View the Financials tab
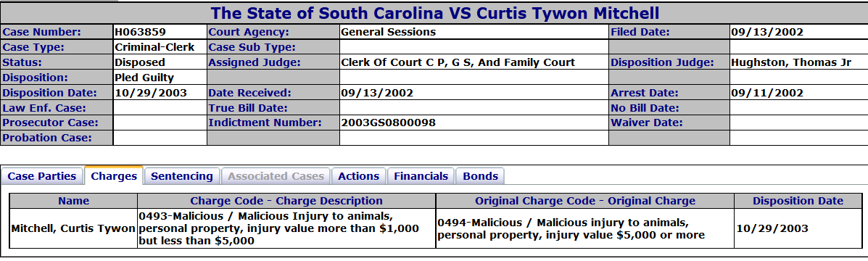Viewport: 868px width, 261px height. (421, 176)
